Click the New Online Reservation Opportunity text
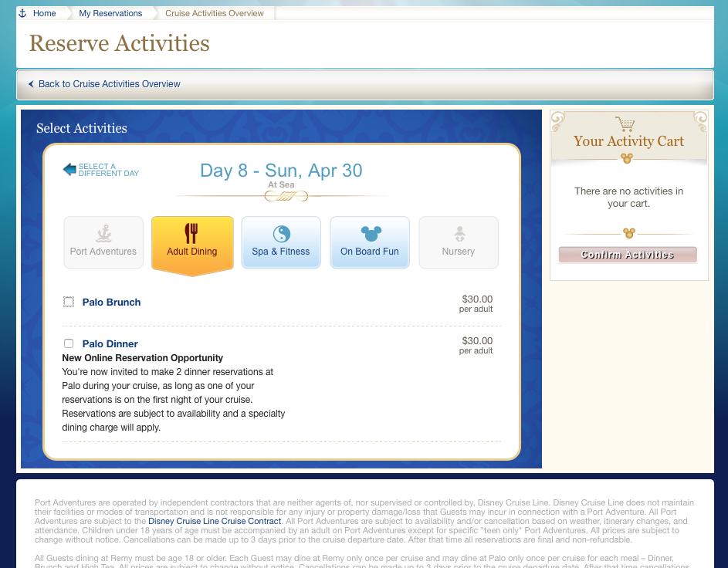The image size is (728, 568). (143, 358)
